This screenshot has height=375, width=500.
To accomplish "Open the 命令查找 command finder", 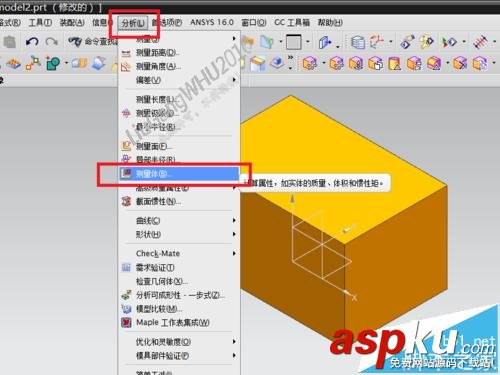I will click(x=93, y=42).
